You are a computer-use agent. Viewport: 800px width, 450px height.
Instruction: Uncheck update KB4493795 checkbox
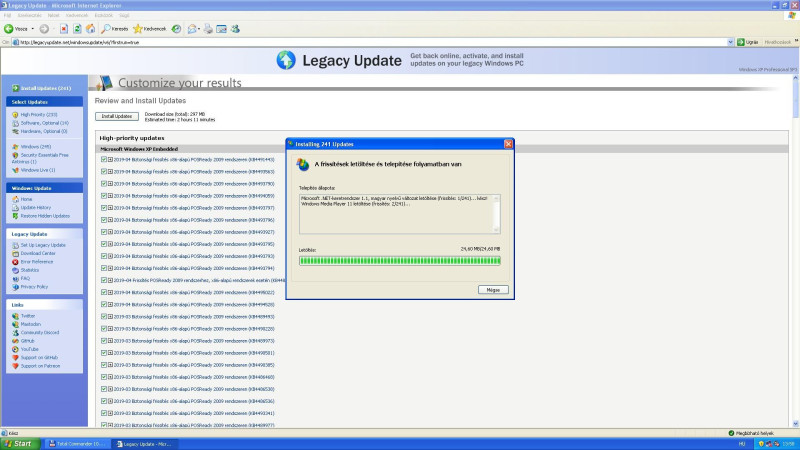pos(104,244)
